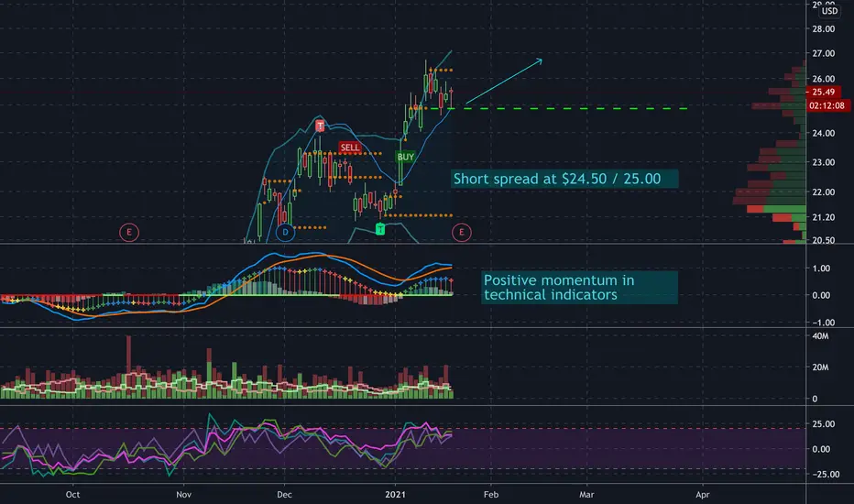Click the 28.00 price axis label
The height and width of the screenshot is (504, 854).
823,29
